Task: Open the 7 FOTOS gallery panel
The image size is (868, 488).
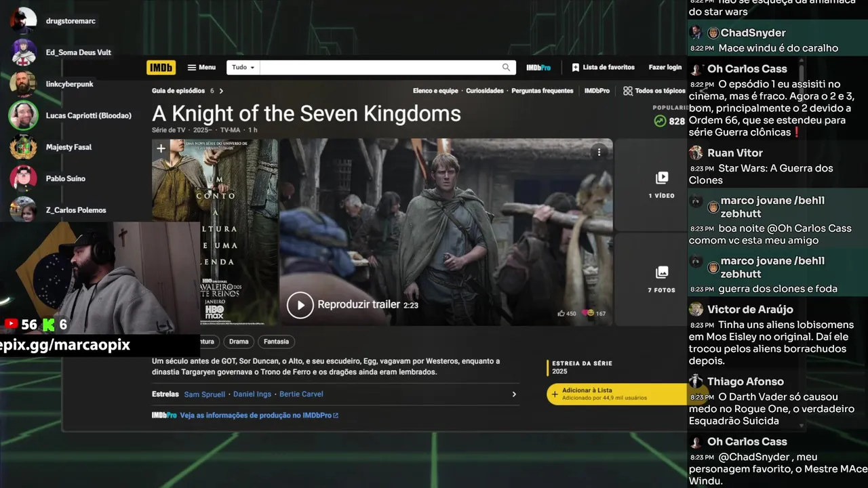Action: click(x=661, y=279)
